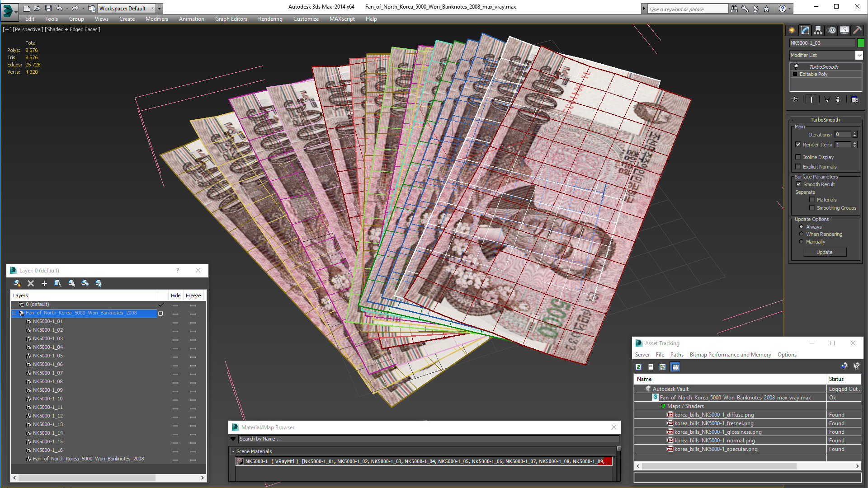Click Create New Layer icon in Layer dialog
Image resolution: width=868 pixels, height=488 pixels.
click(x=17, y=283)
